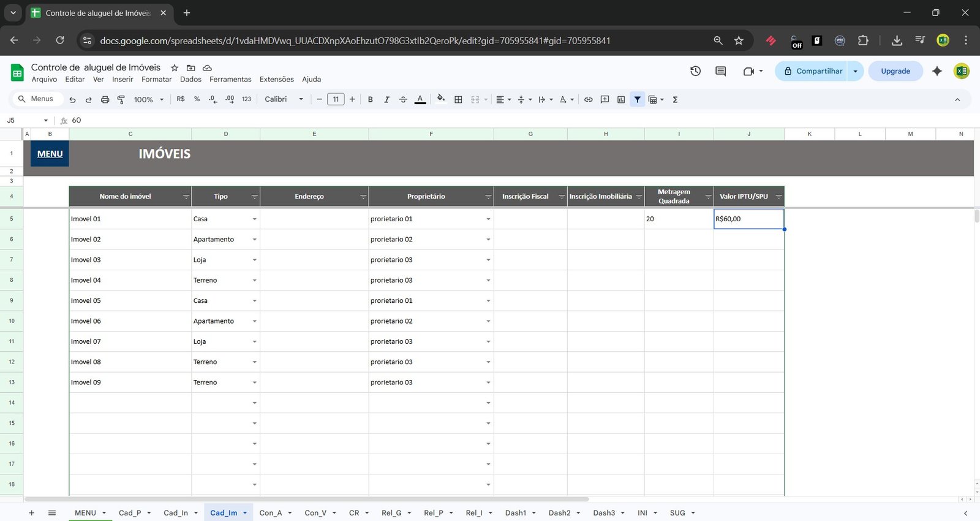Screen dimensions: 980x521
Task: Open the filter arrow on Proprietário header
Action: pos(488,197)
